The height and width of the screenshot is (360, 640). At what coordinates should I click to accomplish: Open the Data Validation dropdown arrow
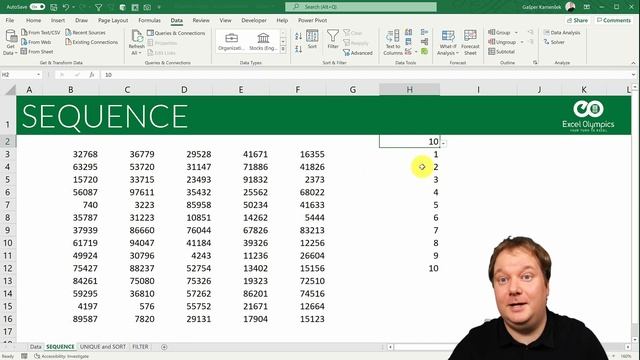416,52
